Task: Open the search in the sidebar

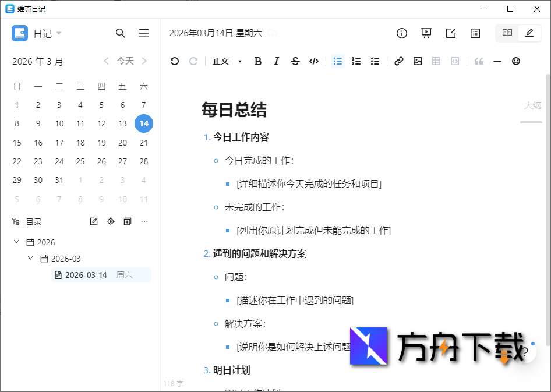Action: (x=121, y=33)
